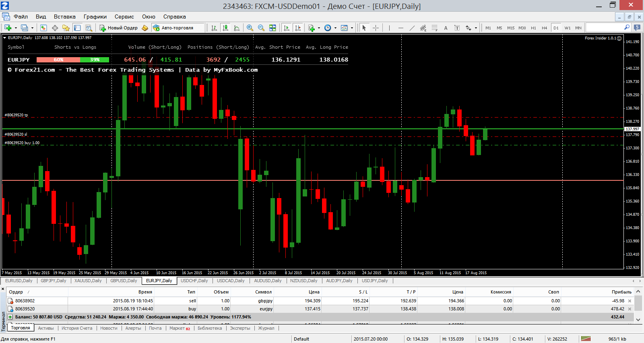644x343 pixels.
Task: Open the Data Window crosshair-circle icon
Action: click(55, 28)
